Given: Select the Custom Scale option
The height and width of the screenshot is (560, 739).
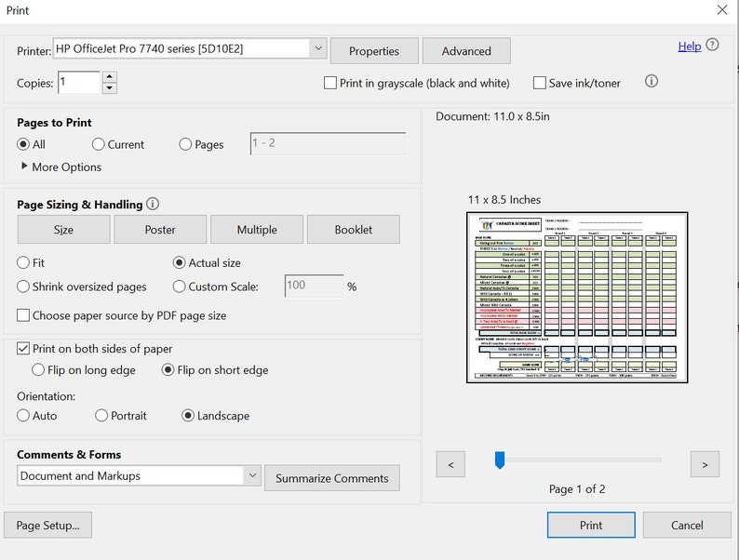Looking at the screenshot, I should [x=179, y=287].
